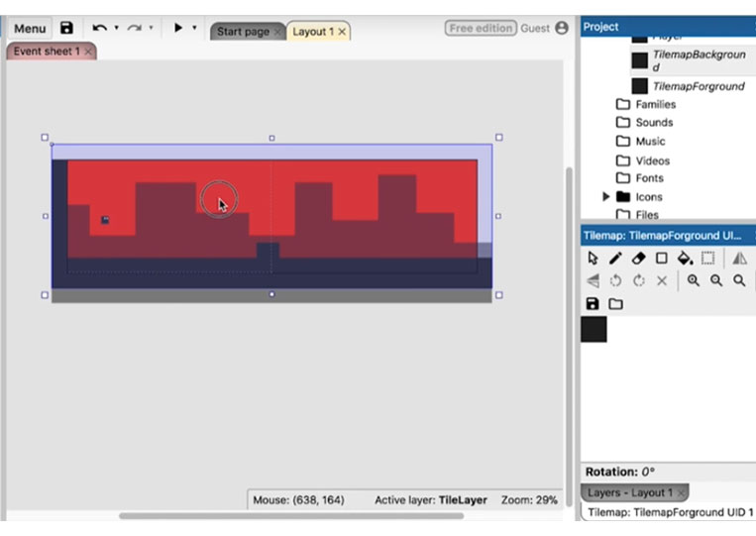This screenshot has width=756, height=536.
Task: Click the horizontal layout scrollbar
Action: pos(291,516)
